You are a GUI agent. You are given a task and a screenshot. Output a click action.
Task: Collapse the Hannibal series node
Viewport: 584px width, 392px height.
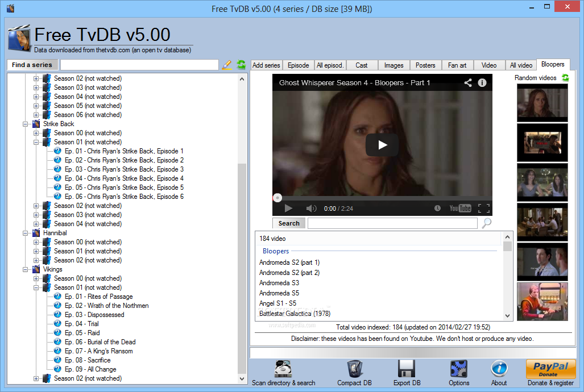(26, 233)
